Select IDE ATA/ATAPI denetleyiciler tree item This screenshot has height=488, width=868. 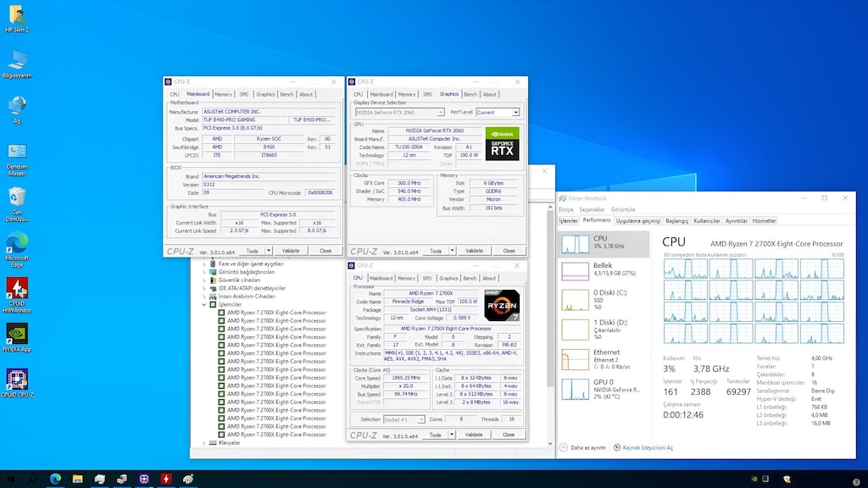coord(252,288)
